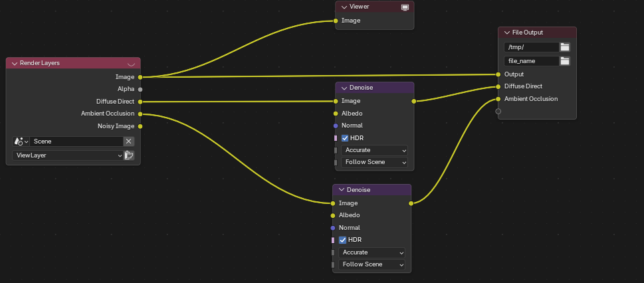Uncheck HDR on the upper Denoise node
The image size is (644, 283).
(x=345, y=138)
